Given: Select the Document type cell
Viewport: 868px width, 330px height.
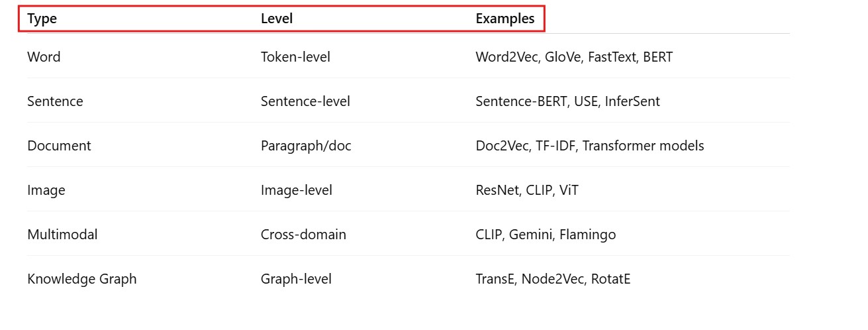Looking at the screenshot, I should pyautogui.click(x=59, y=146).
